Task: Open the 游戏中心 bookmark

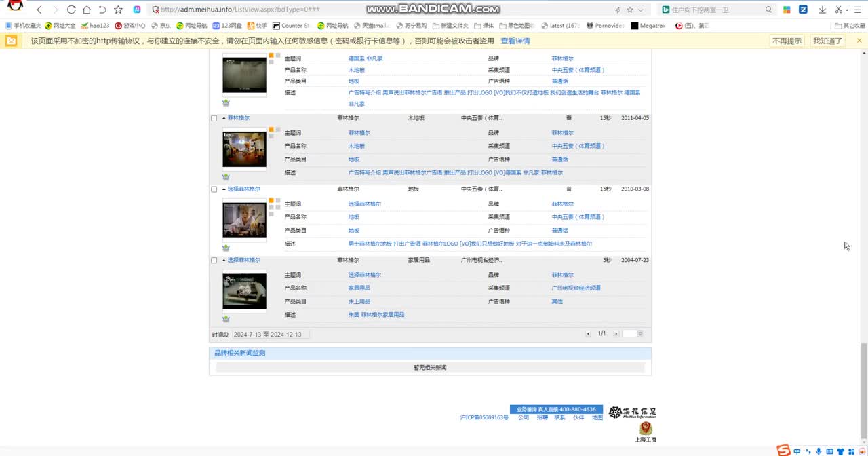Action: pyautogui.click(x=130, y=26)
